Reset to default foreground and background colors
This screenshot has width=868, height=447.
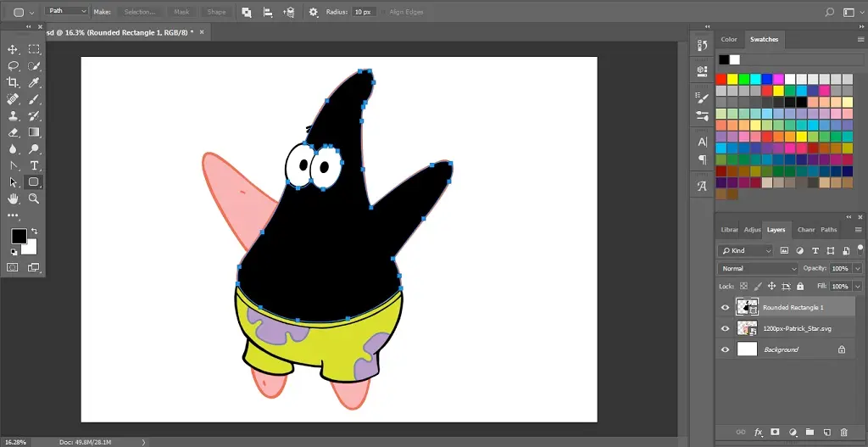tap(14, 252)
